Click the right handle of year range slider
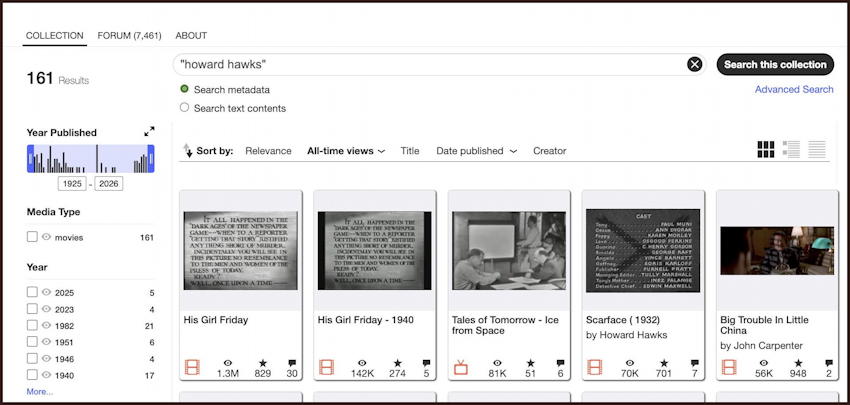This screenshot has height=405, width=850. [x=151, y=158]
